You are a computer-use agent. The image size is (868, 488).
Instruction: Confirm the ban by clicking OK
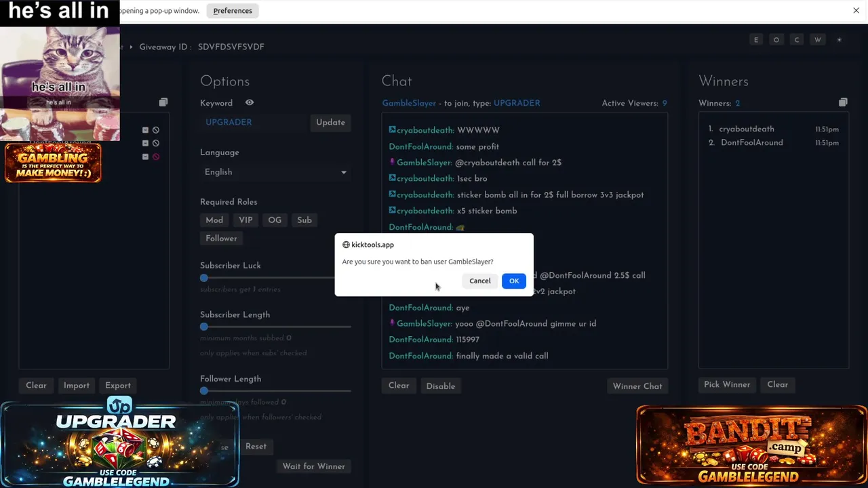point(513,281)
